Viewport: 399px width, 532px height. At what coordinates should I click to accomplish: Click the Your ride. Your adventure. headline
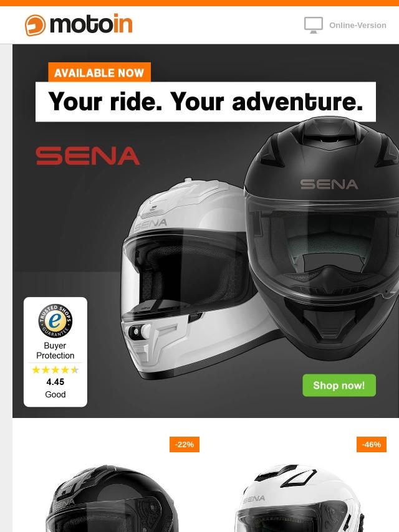coord(206,102)
